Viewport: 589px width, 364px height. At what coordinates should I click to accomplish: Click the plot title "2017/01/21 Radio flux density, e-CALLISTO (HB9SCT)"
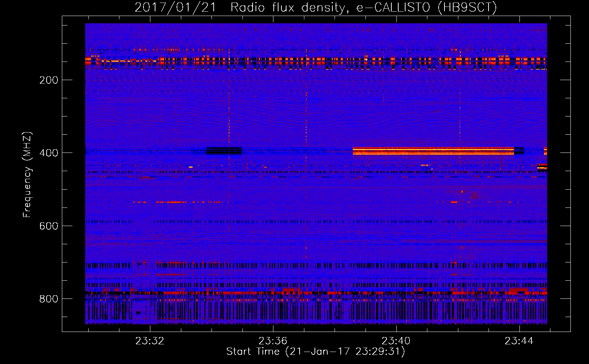click(316, 7)
